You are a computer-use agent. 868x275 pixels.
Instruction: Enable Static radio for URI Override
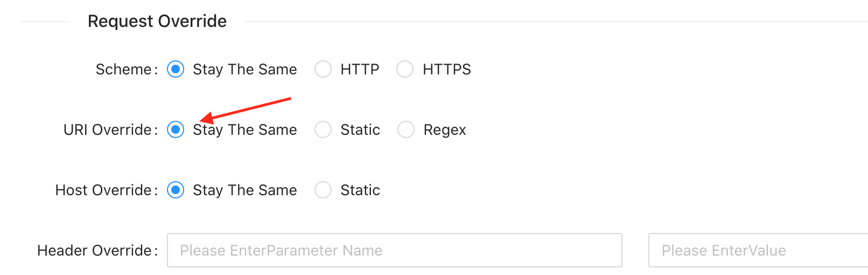[x=323, y=130]
